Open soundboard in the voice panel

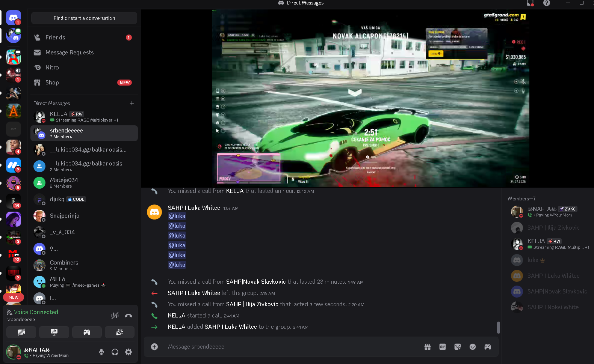coord(119,332)
